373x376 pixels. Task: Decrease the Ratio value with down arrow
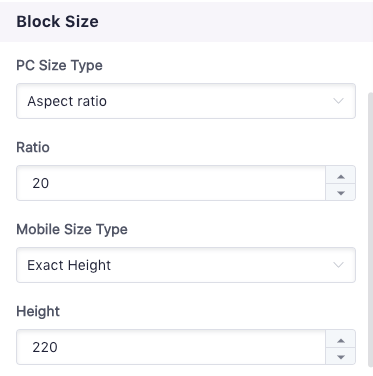point(341,192)
